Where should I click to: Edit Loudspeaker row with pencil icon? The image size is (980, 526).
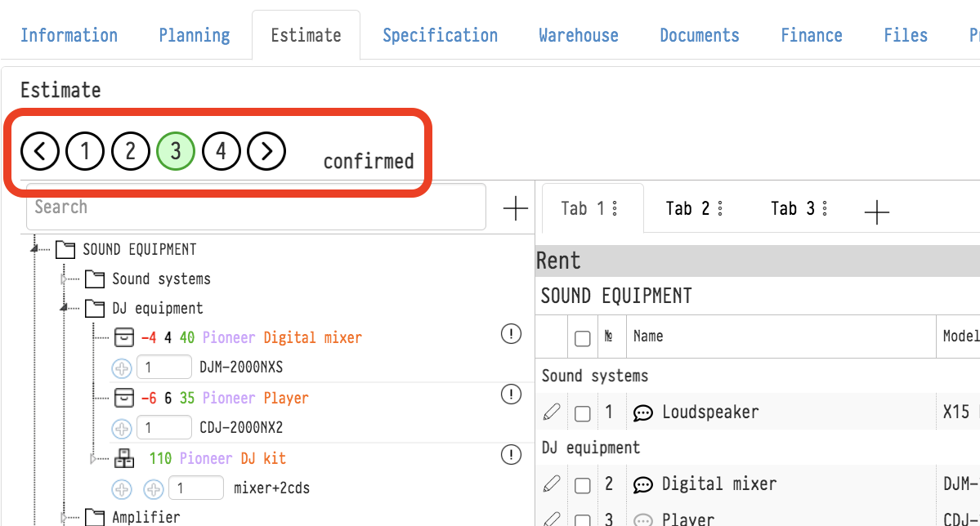click(x=552, y=413)
